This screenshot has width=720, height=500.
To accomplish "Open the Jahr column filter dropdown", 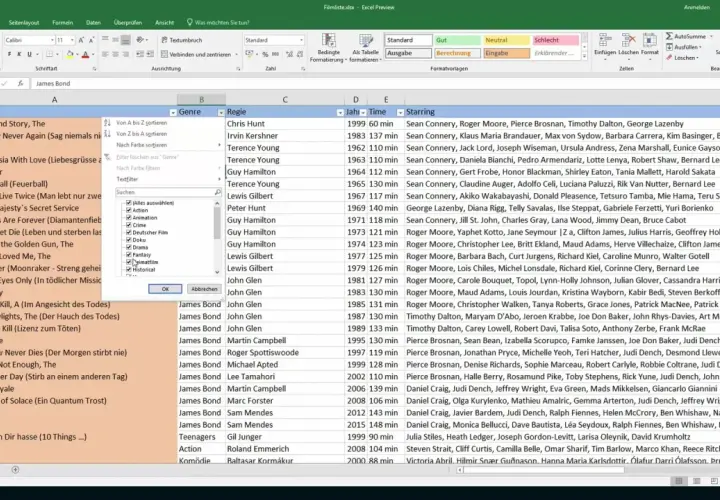I will point(363,112).
